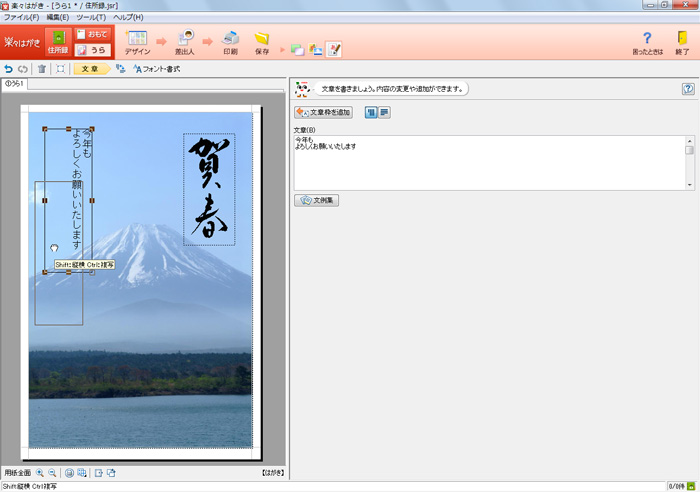Click the 文章枠を追加 button
The width and height of the screenshot is (700, 492).
(x=323, y=113)
